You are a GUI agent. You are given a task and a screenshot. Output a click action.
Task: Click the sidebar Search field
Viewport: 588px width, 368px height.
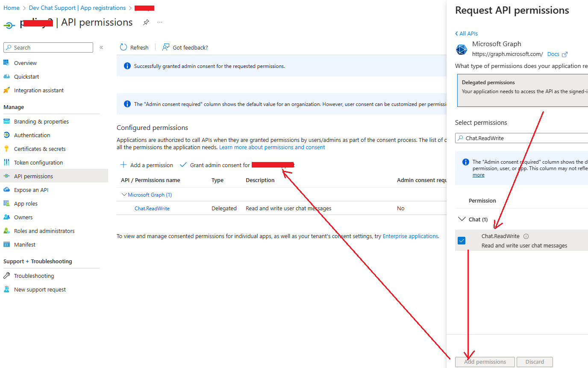click(48, 47)
